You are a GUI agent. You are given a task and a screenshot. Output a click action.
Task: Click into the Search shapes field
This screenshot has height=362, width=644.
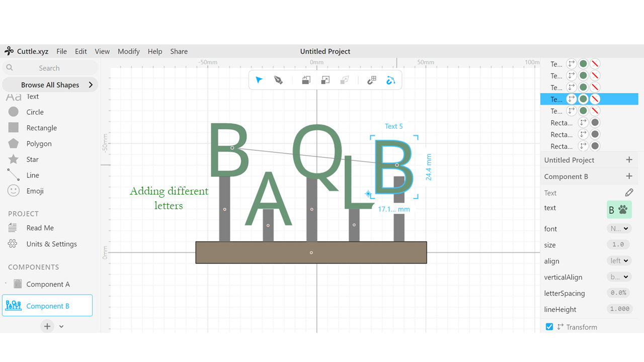point(50,68)
